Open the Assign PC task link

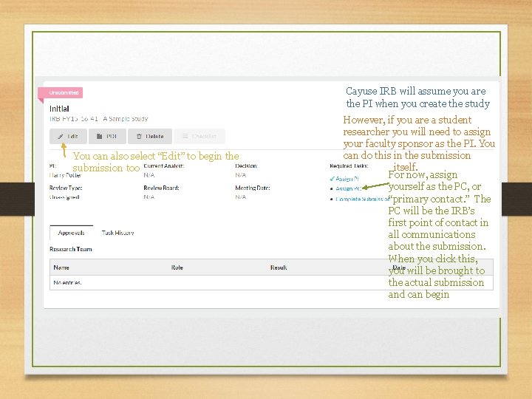pos(349,188)
